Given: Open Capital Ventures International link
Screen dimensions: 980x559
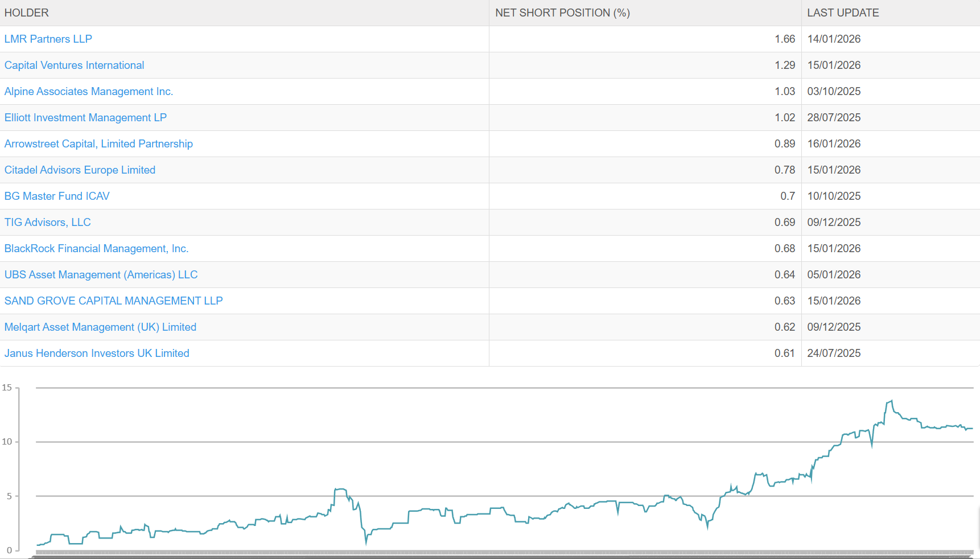Looking at the screenshot, I should click(74, 65).
